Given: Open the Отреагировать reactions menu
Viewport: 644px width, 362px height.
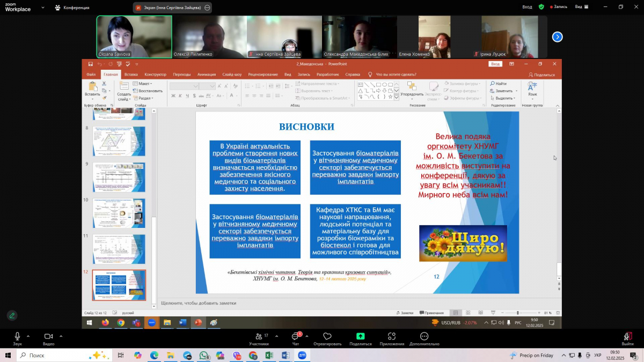Looking at the screenshot, I should click(x=327, y=337).
